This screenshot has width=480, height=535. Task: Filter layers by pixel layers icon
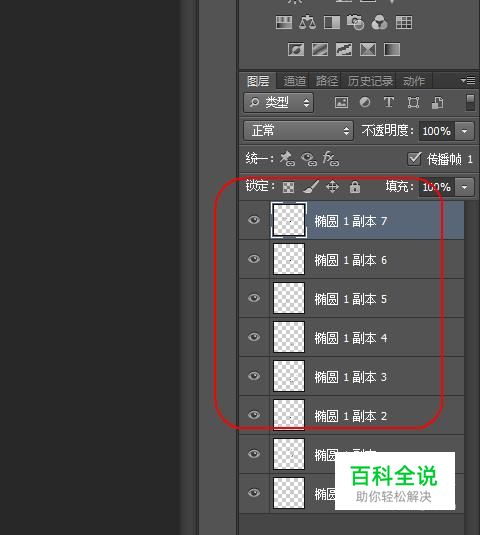[341, 102]
